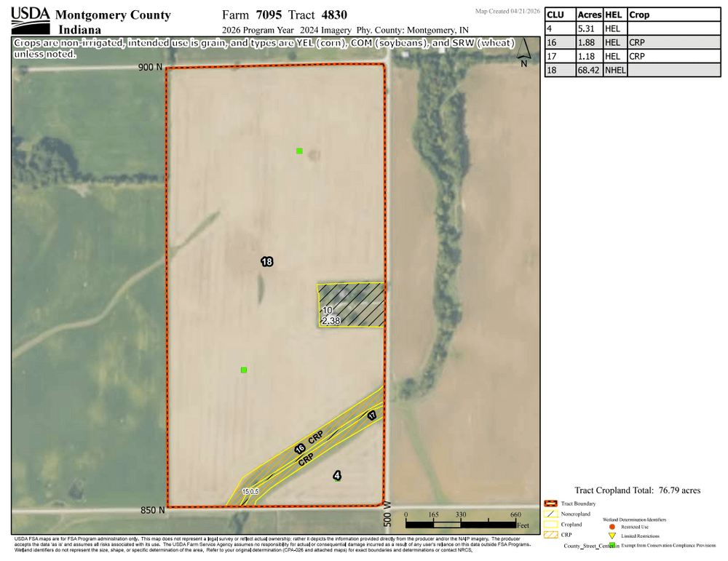The image size is (728, 561).
Task: Click the Restricted Use orange circle symbol
Action: coord(612,527)
